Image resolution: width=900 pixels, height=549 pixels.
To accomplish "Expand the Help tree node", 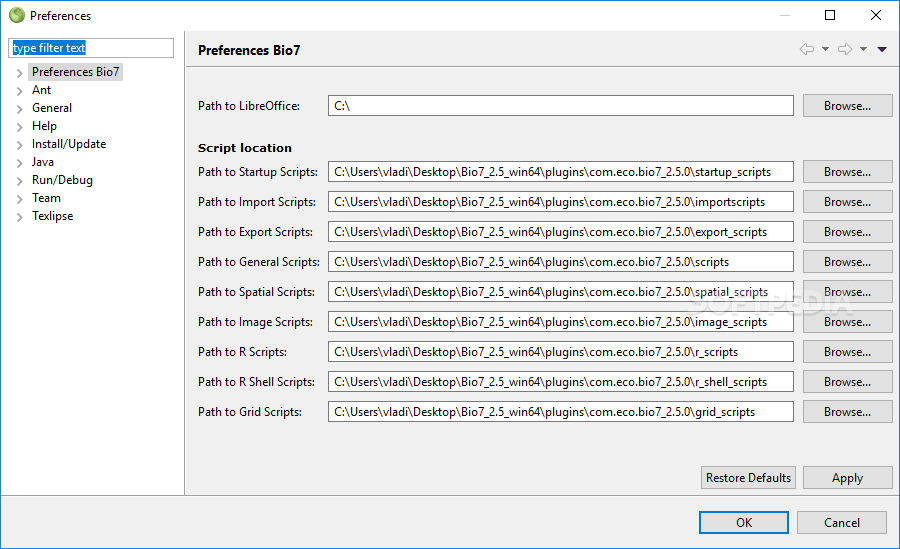I will (x=20, y=127).
